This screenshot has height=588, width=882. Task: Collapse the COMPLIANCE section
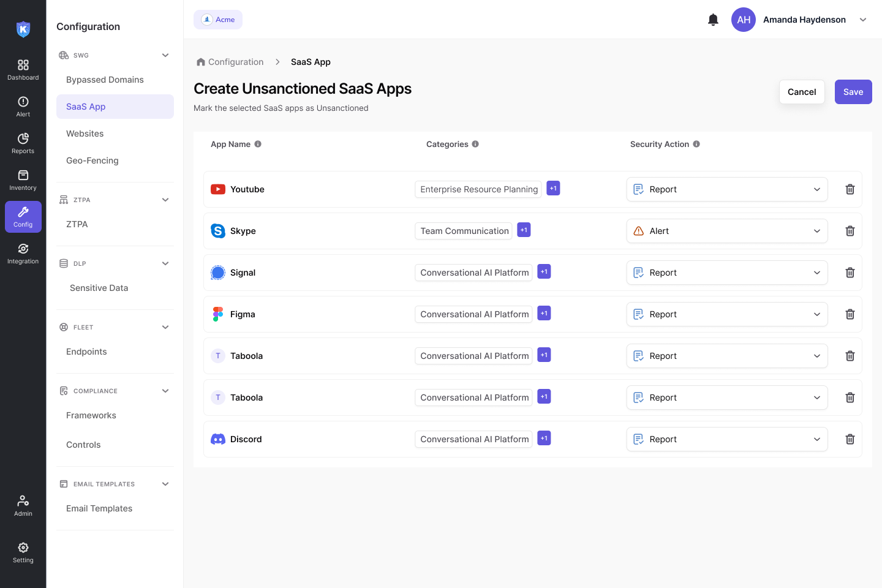pos(165,391)
